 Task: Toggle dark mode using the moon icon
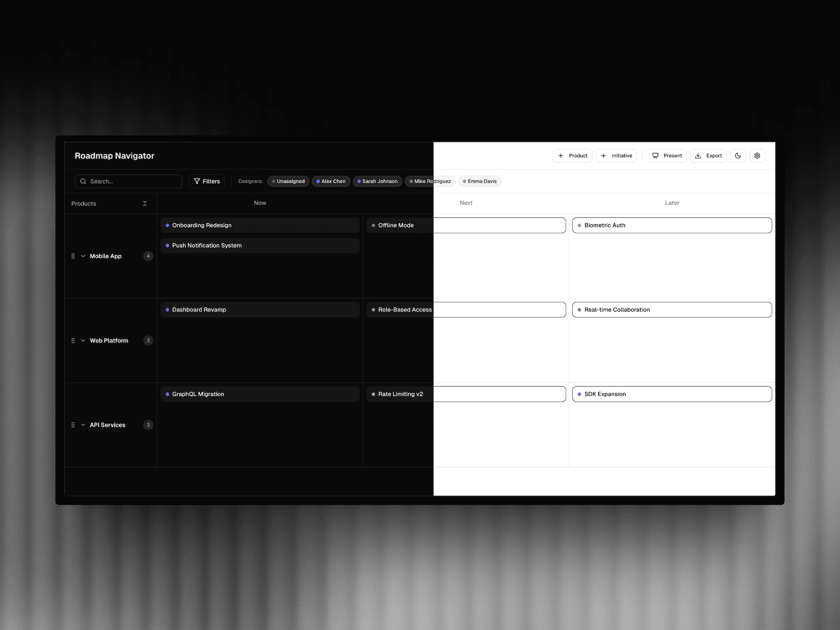(737, 156)
